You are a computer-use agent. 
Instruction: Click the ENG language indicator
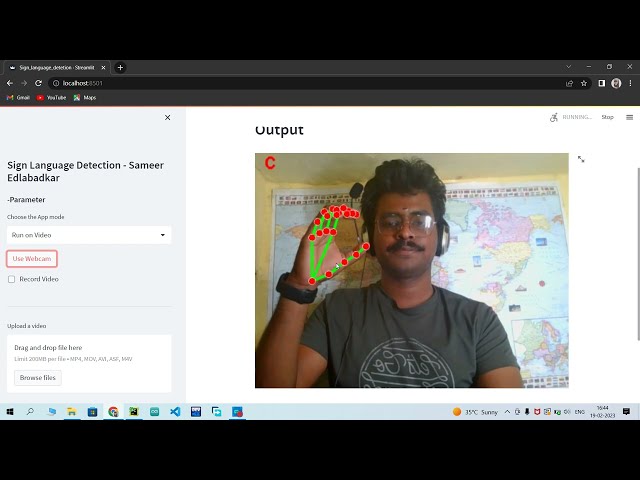coord(580,412)
